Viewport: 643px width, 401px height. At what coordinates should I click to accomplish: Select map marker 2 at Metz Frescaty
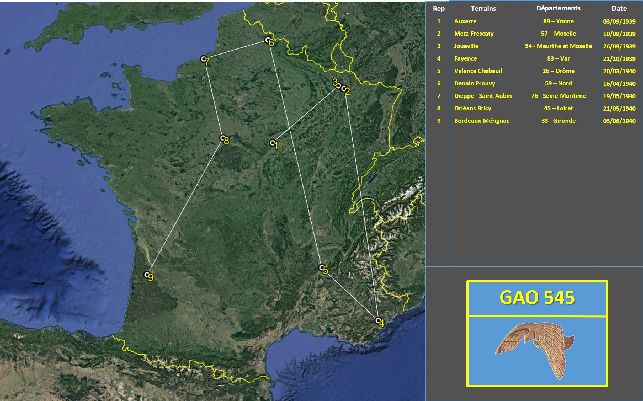(345, 89)
